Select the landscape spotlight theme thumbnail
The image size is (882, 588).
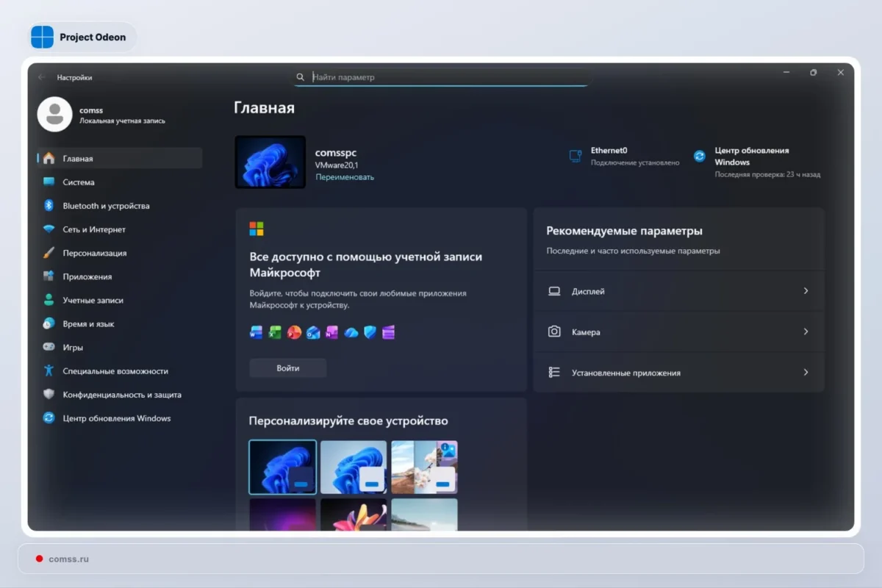pyautogui.click(x=424, y=467)
